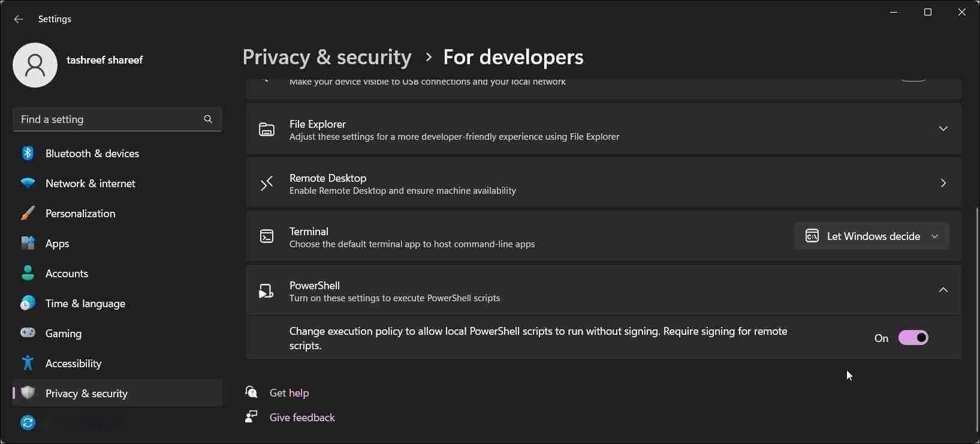
Task: Click the For developers page heading
Action: click(x=513, y=57)
